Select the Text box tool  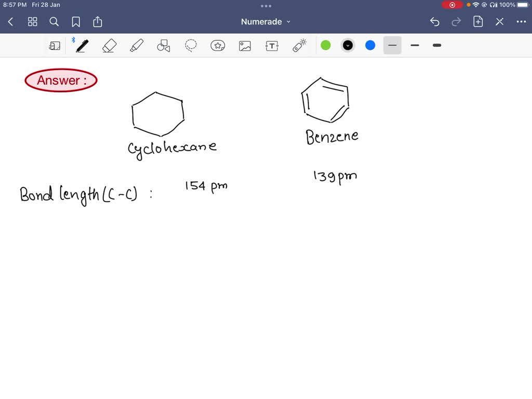coord(272,45)
